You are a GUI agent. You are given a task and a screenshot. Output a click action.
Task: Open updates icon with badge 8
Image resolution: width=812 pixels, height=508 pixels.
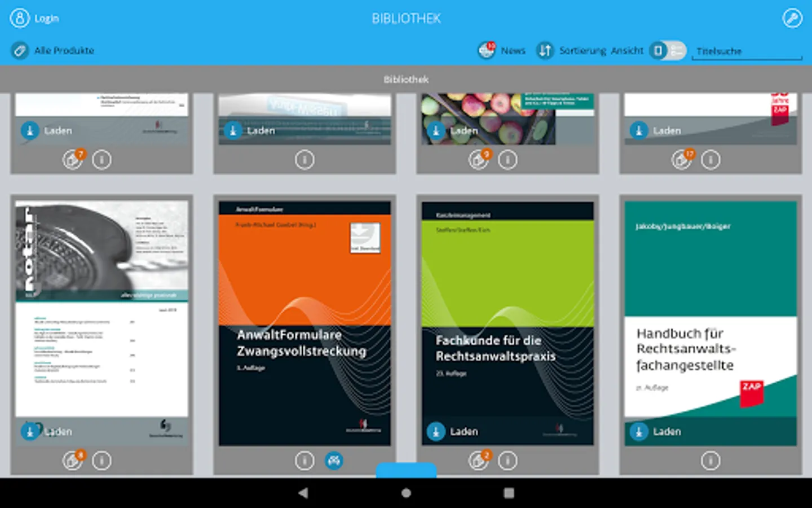pyautogui.click(x=73, y=460)
